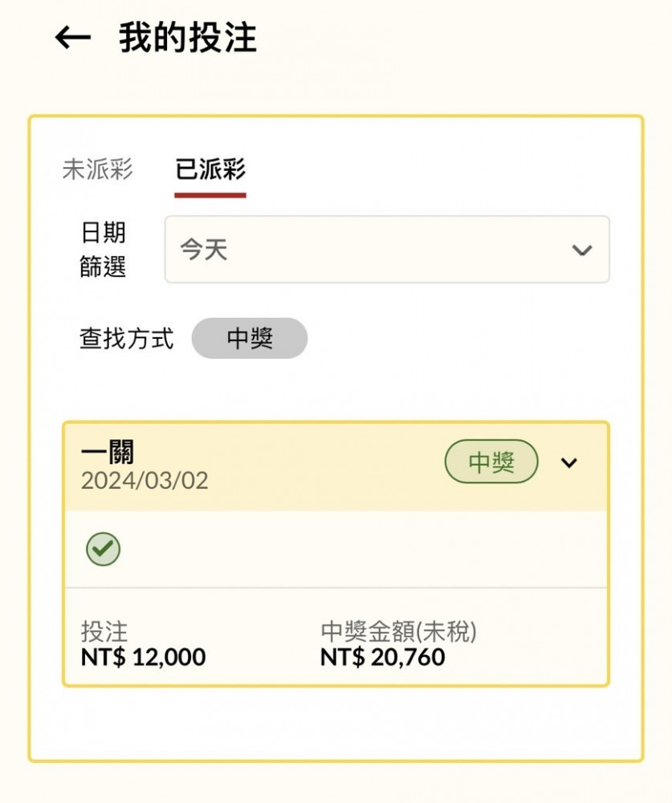Click the green checkmark circle icon
The width and height of the screenshot is (672, 803).
point(103,549)
